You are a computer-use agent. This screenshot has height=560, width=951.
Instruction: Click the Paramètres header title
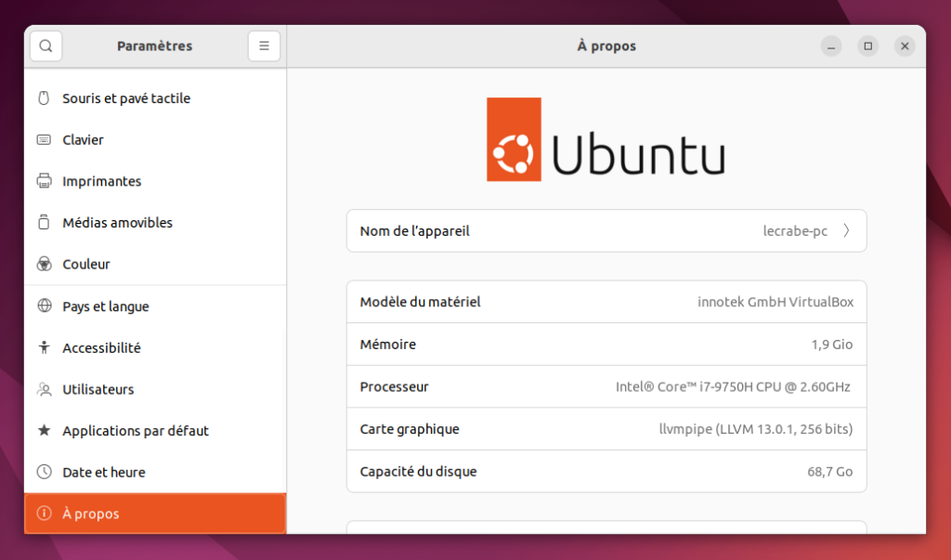pos(155,46)
